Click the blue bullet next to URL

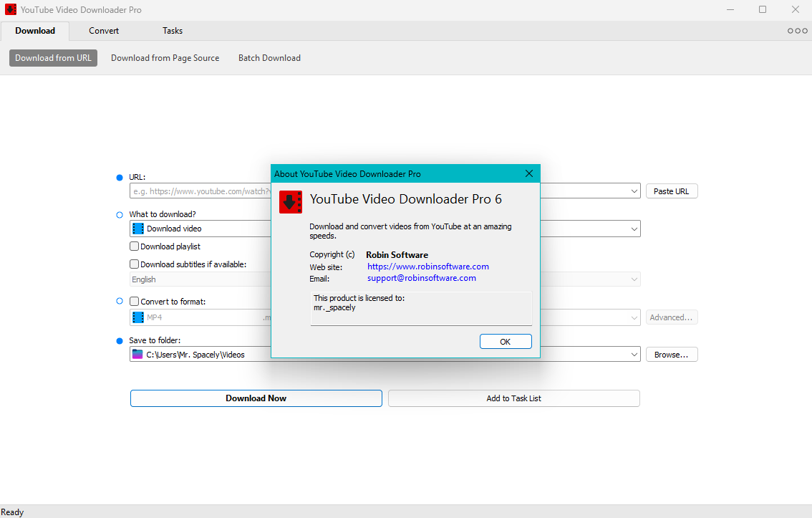(120, 178)
